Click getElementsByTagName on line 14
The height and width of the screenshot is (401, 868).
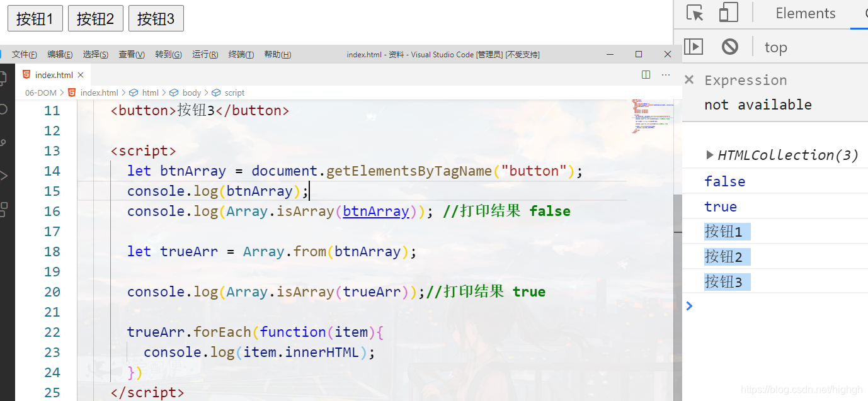tap(409, 171)
